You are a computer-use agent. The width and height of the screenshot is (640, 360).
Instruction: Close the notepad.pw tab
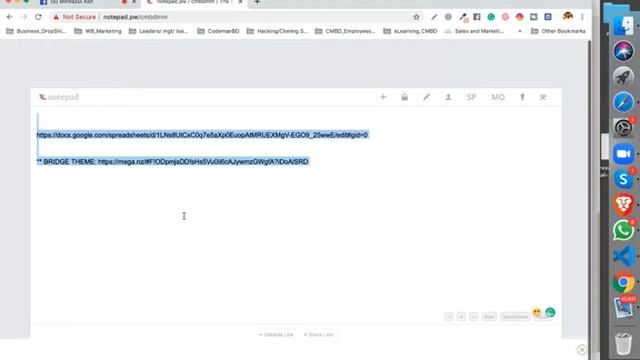pos(240,2)
